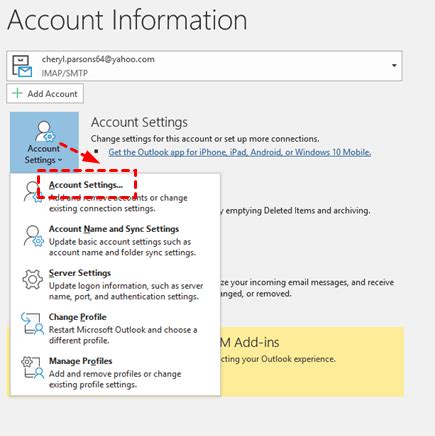The image size is (435, 436).
Task: Click the person-with-gear icon on Account Settings button
Action: [x=45, y=132]
